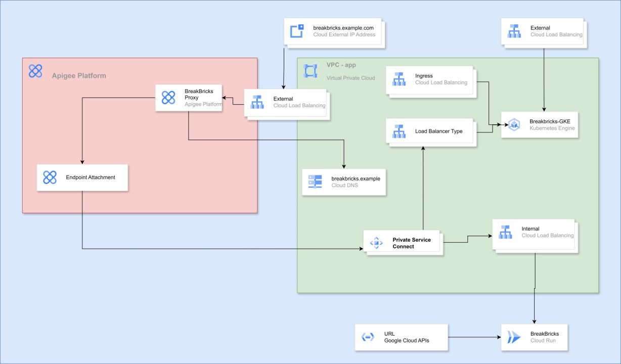Click the Apigee Platform group icon
621x364 pixels.
point(35,71)
